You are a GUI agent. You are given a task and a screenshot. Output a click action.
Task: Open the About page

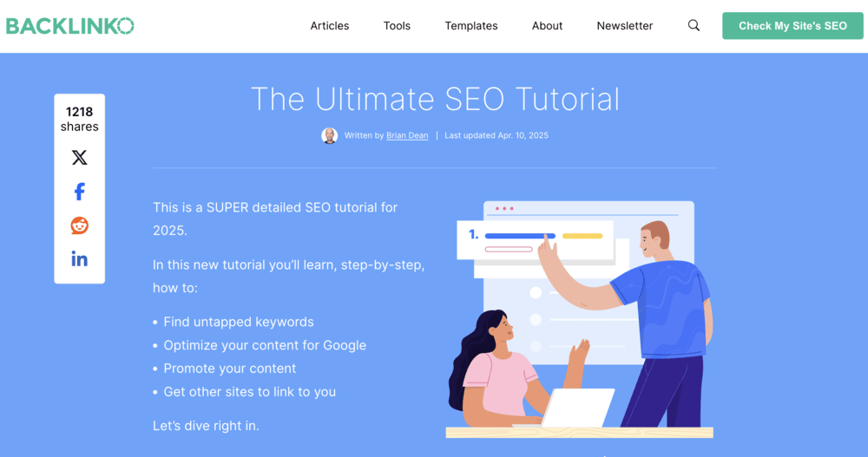(547, 25)
